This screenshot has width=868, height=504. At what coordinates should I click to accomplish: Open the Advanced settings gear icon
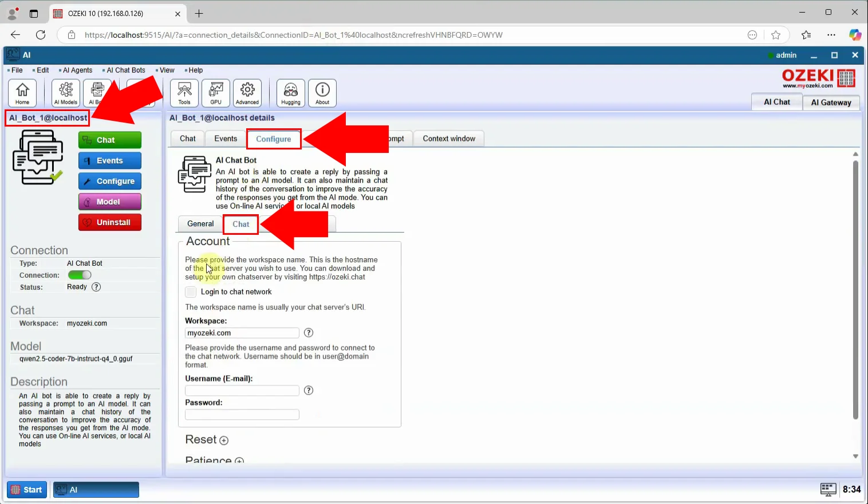tap(247, 93)
